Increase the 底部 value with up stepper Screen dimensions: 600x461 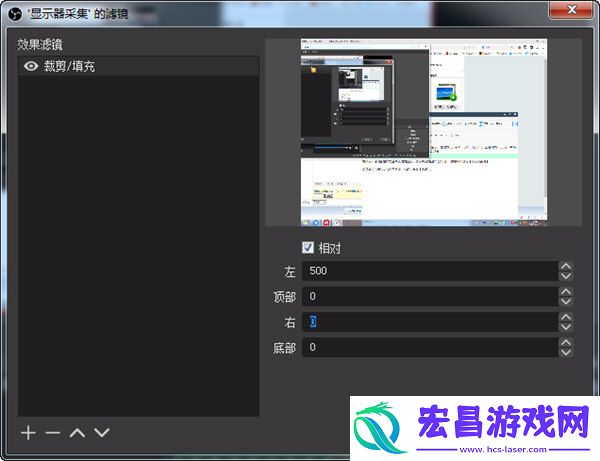[x=566, y=342]
